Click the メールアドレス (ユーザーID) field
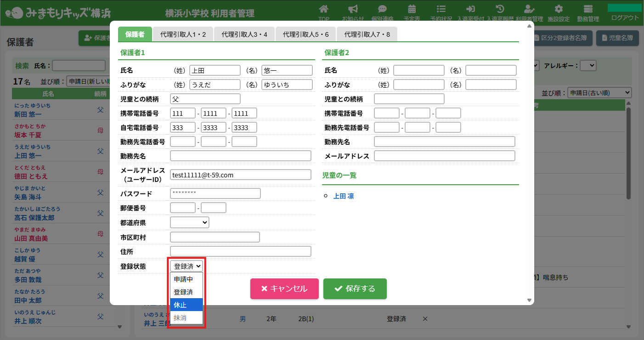The height and width of the screenshot is (340, 644). 240,175
